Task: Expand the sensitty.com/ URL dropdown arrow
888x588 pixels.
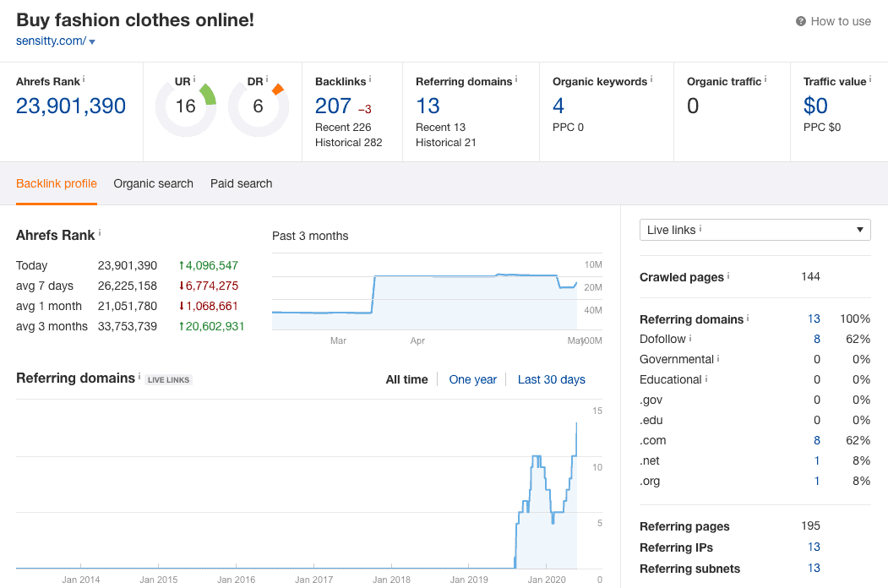Action: click(x=92, y=41)
